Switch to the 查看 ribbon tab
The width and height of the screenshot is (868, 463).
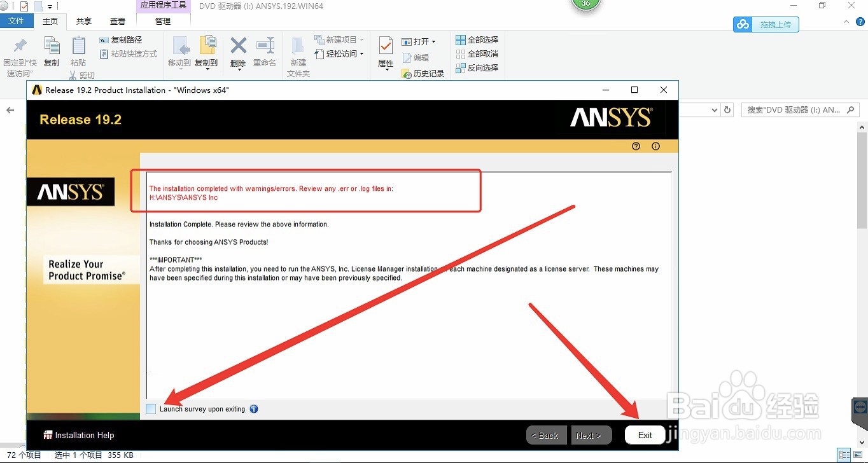tap(118, 21)
